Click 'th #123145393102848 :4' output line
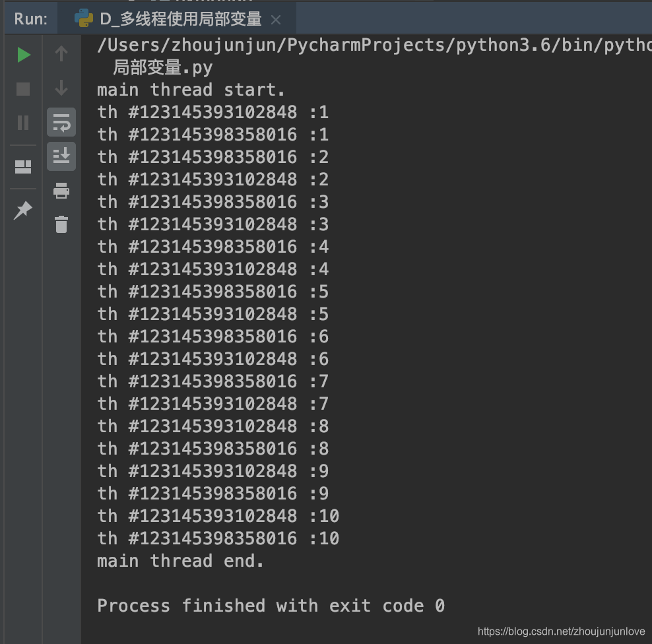The height and width of the screenshot is (644, 652). pyautogui.click(x=213, y=269)
